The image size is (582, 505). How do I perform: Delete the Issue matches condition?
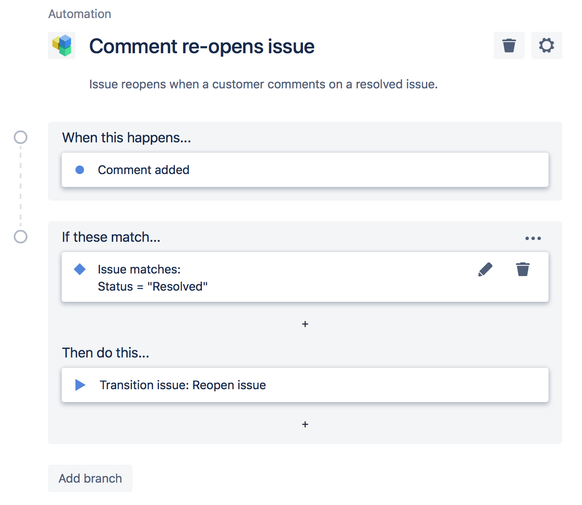tap(523, 269)
